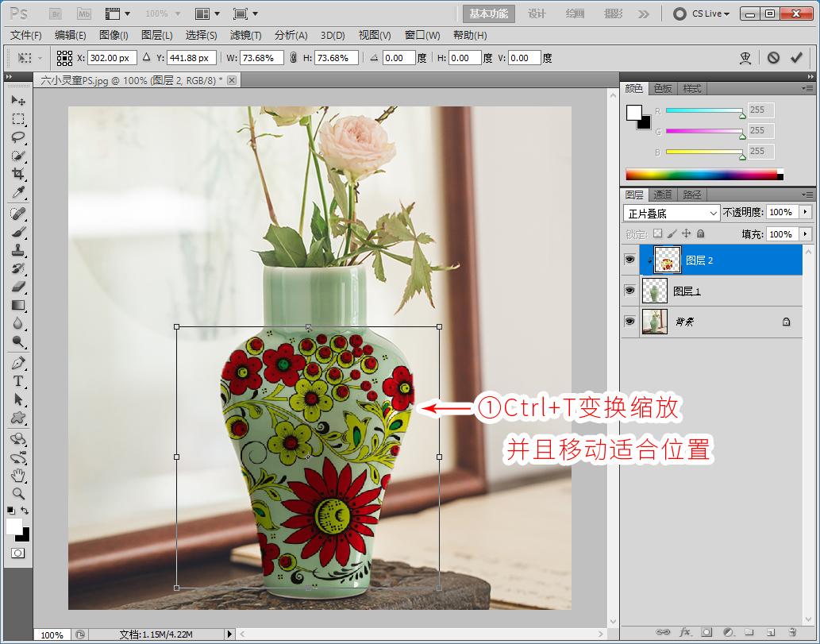Close the 六小灵童PS.jpg document tab

pyautogui.click(x=232, y=80)
